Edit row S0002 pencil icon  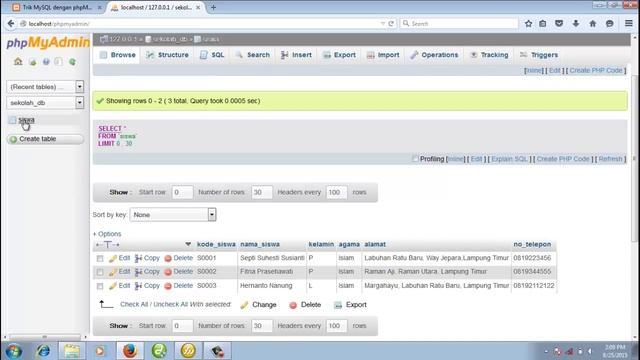113,272
